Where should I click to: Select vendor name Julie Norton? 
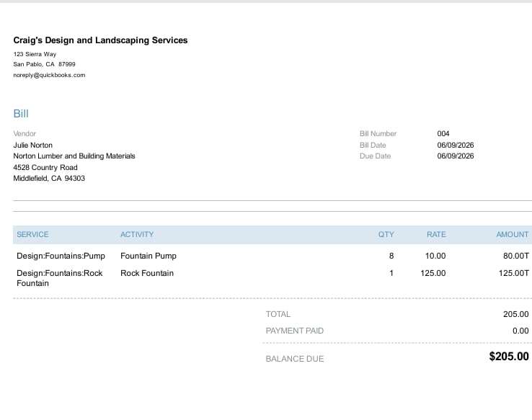33,145
